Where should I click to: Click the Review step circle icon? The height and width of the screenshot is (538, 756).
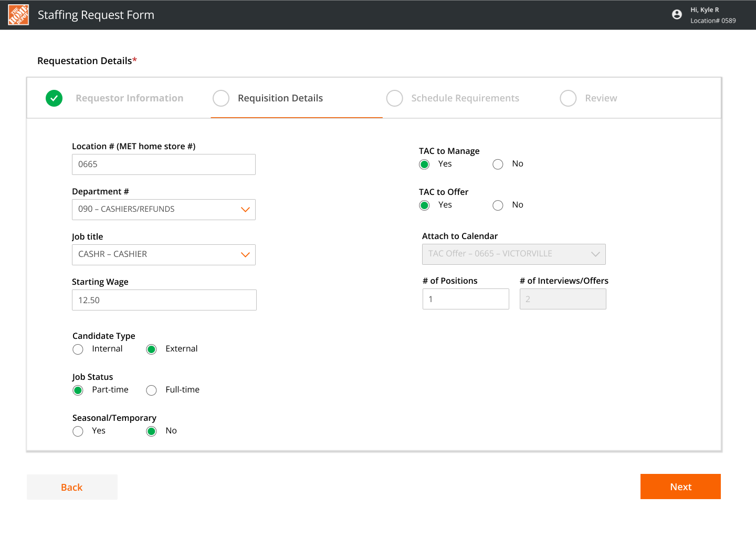pyautogui.click(x=568, y=98)
